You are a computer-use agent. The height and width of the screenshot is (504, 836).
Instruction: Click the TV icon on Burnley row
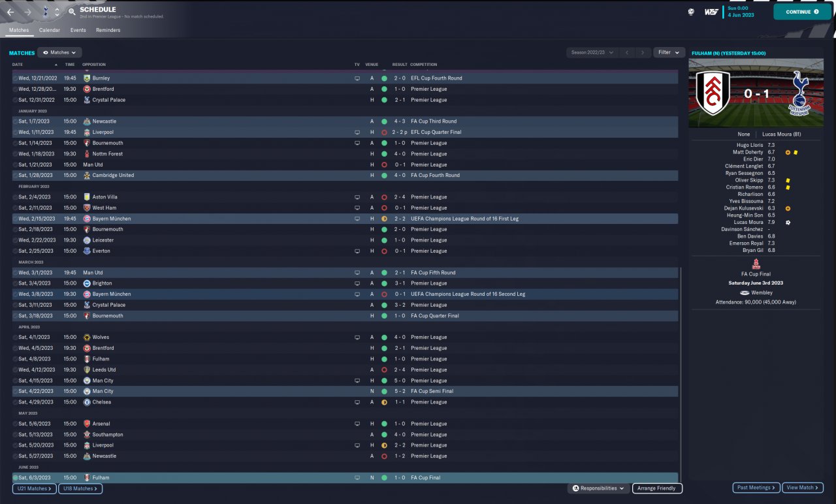pos(357,78)
